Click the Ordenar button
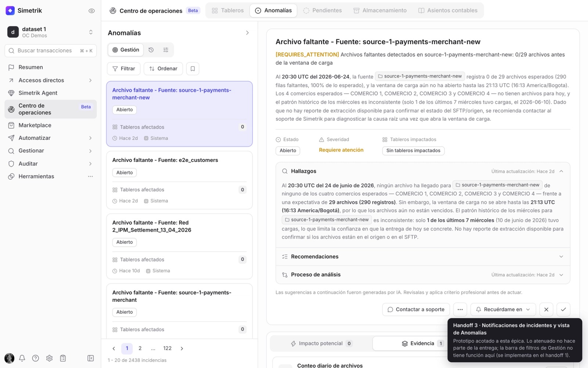The image size is (588, 368). click(x=163, y=69)
